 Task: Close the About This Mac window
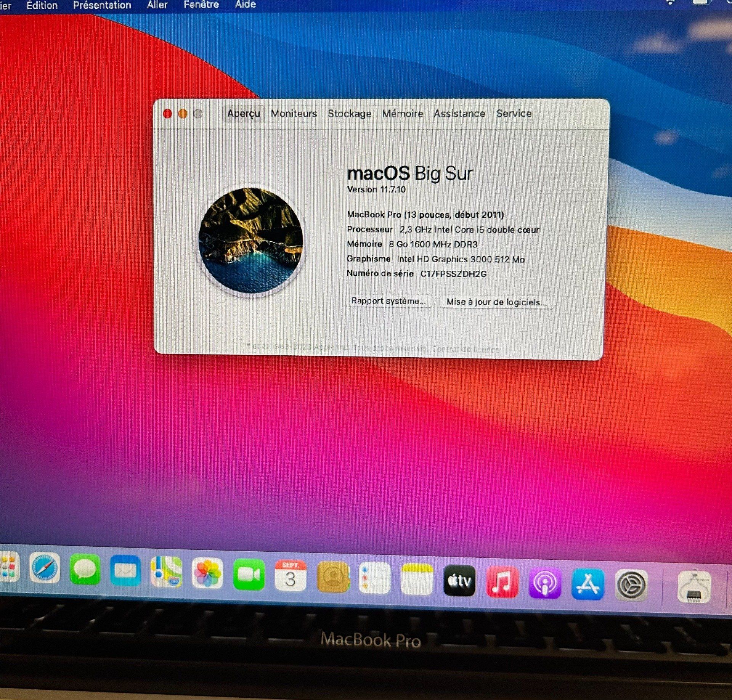tap(167, 114)
